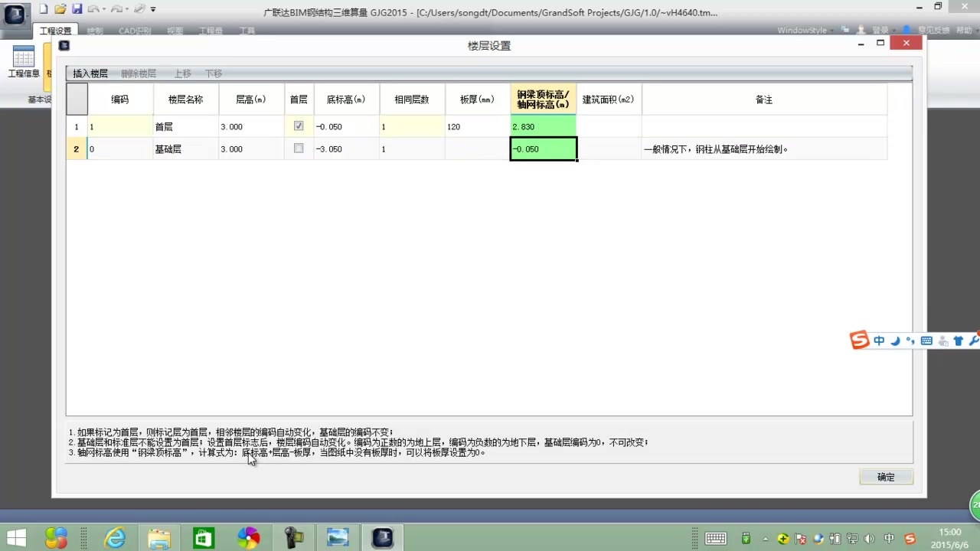Show hidden tray icons arrow

coord(764,539)
